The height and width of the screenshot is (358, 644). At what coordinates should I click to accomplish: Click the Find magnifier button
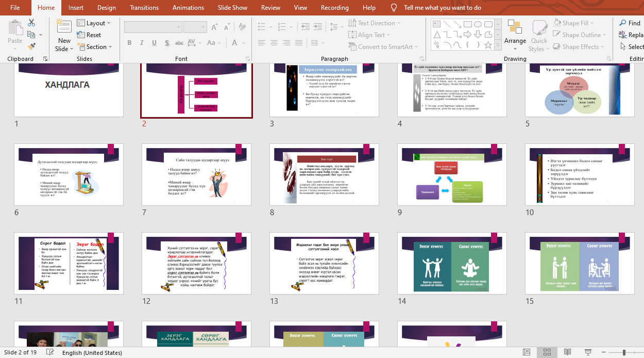630,23
